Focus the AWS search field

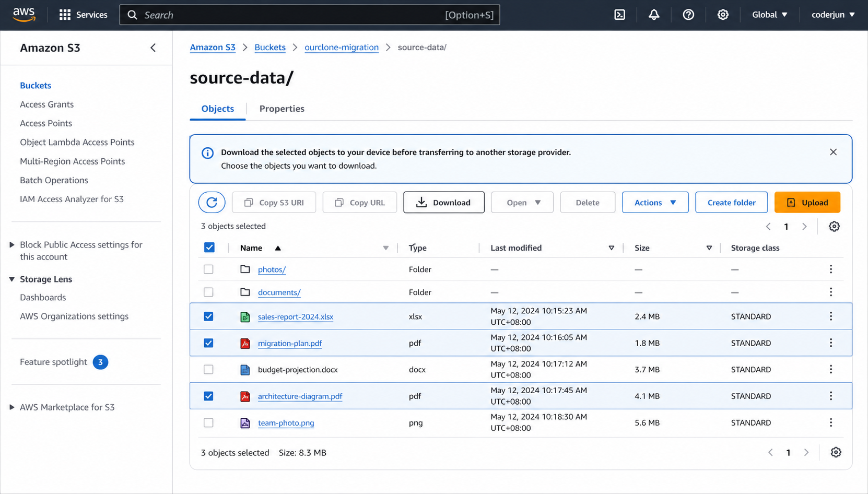coord(310,15)
